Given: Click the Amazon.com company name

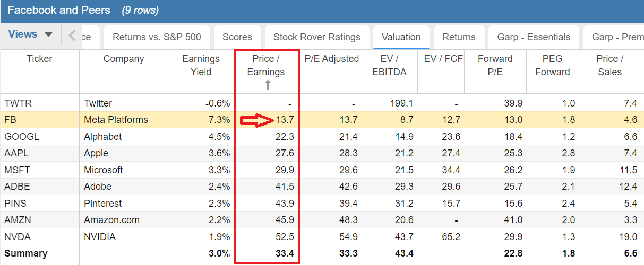Looking at the screenshot, I should [x=111, y=220].
